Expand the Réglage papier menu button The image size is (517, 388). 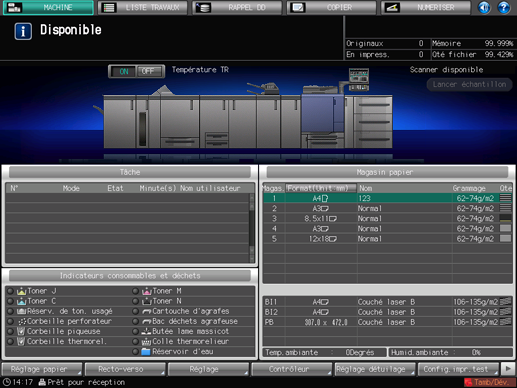(42, 369)
